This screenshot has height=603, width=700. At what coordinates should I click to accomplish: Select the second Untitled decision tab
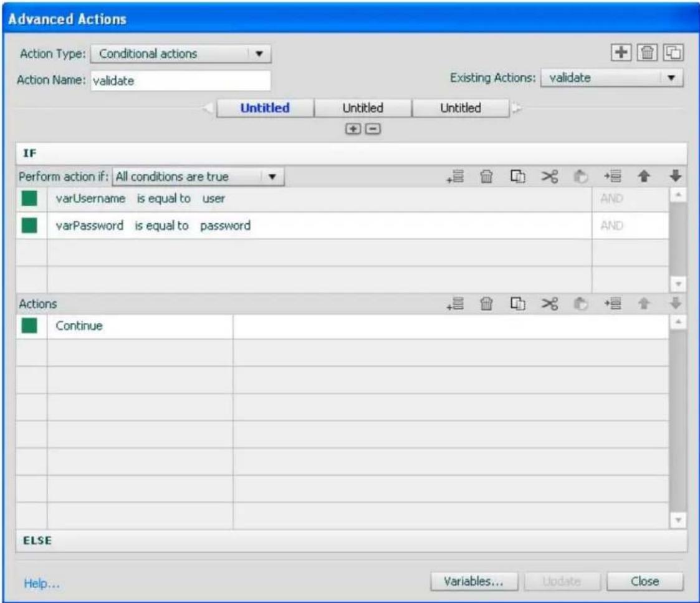(363, 108)
